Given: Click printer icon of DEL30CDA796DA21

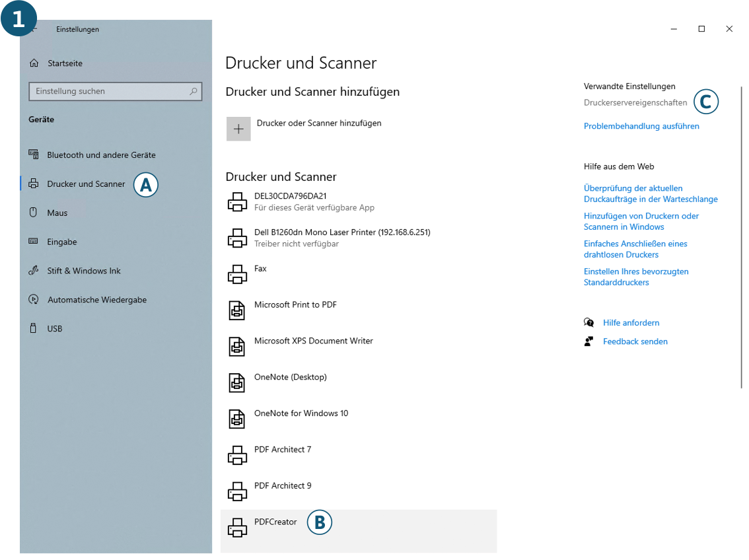Looking at the screenshot, I should pyautogui.click(x=237, y=201).
